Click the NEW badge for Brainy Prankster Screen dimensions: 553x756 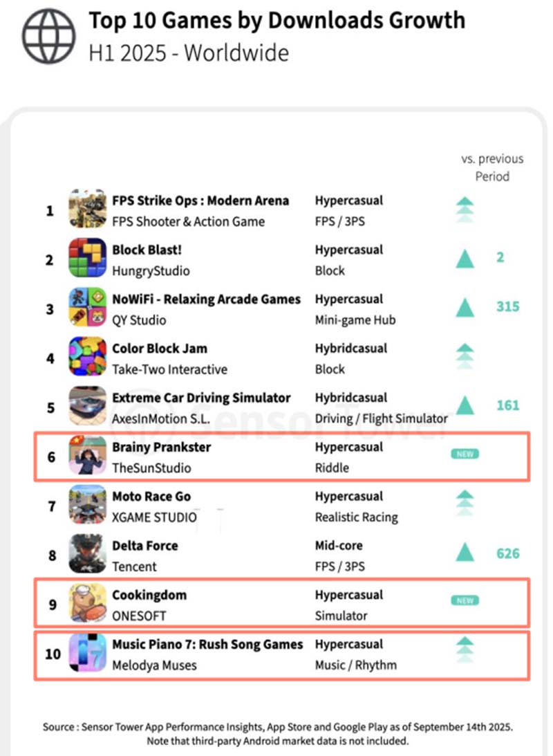tap(465, 454)
